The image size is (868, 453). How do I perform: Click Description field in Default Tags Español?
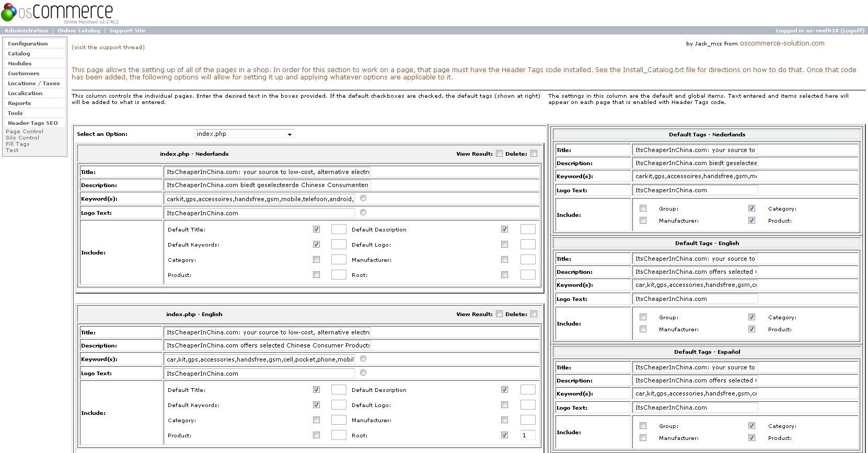696,380
